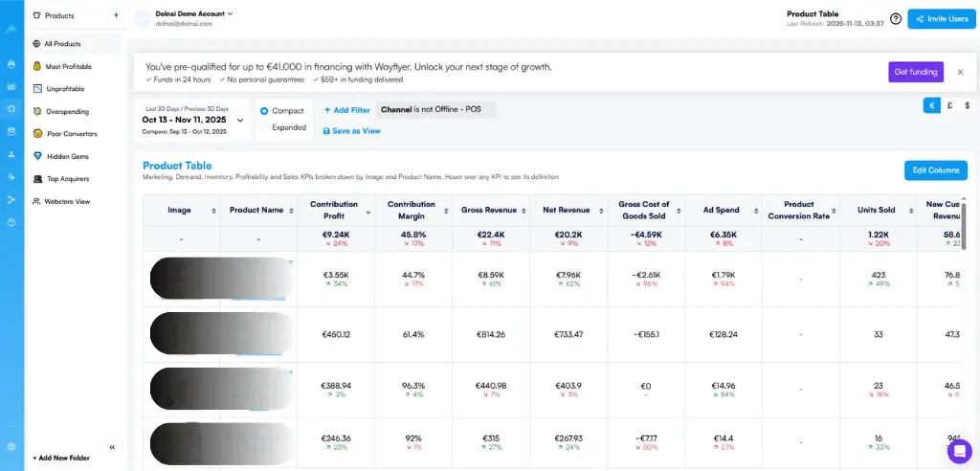The image size is (980, 471).
Task: Click the 61.4% contribution margin cell
Action: point(413,335)
